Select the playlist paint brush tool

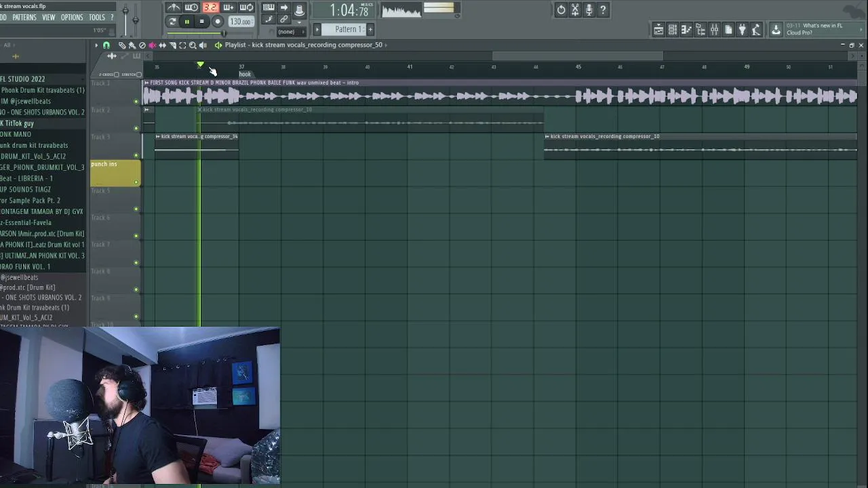click(132, 46)
